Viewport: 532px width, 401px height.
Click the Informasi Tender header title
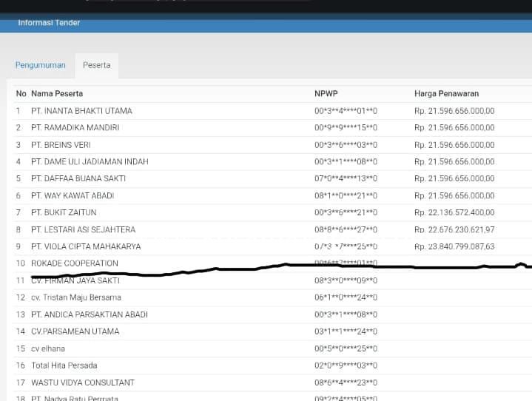(x=49, y=23)
